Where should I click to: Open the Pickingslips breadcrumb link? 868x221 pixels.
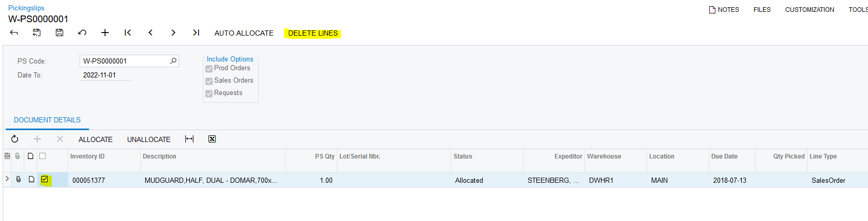pos(26,8)
